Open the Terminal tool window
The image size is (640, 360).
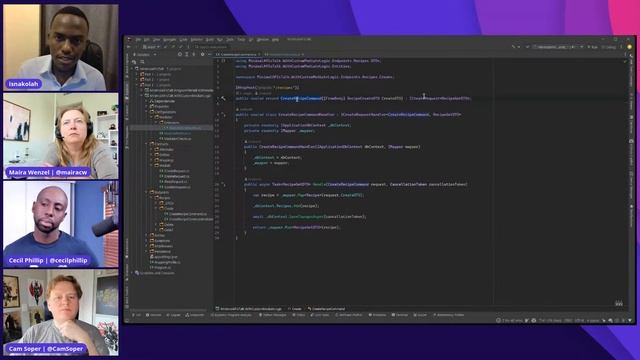coord(400,315)
